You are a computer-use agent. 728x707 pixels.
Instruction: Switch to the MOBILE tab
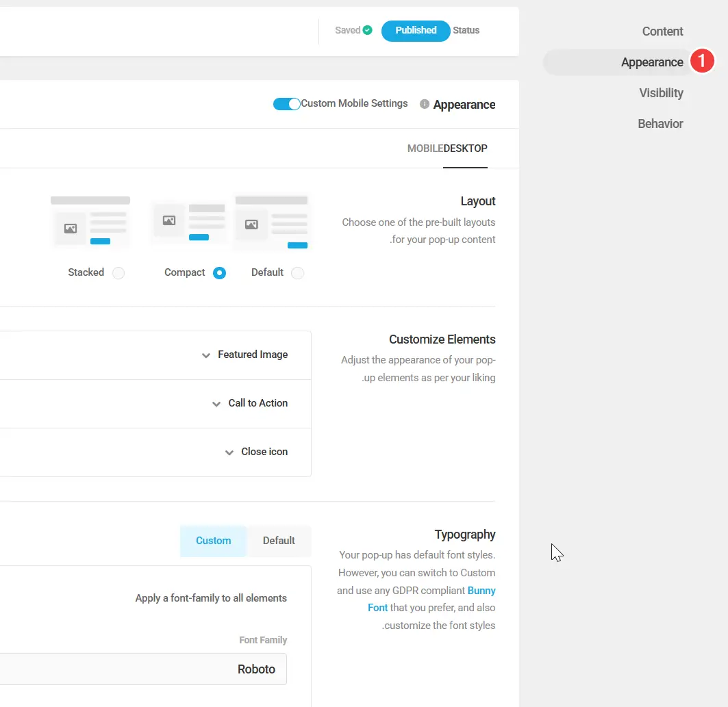coord(425,149)
